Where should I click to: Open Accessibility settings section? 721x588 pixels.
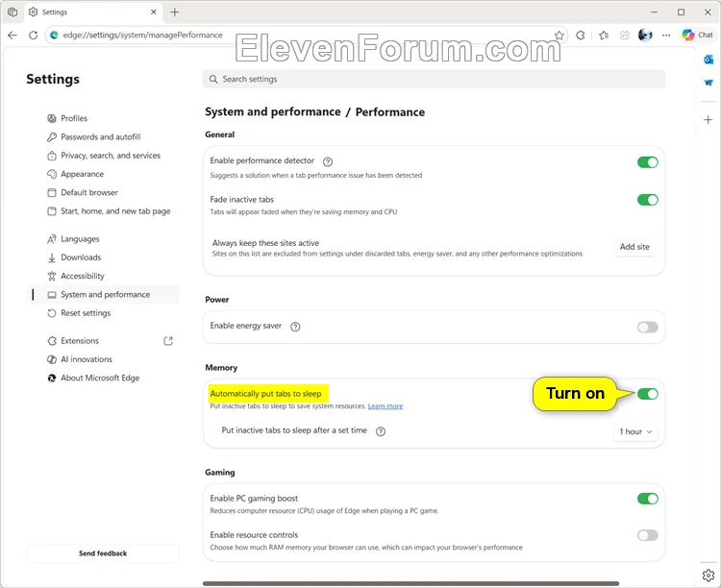pos(104,276)
